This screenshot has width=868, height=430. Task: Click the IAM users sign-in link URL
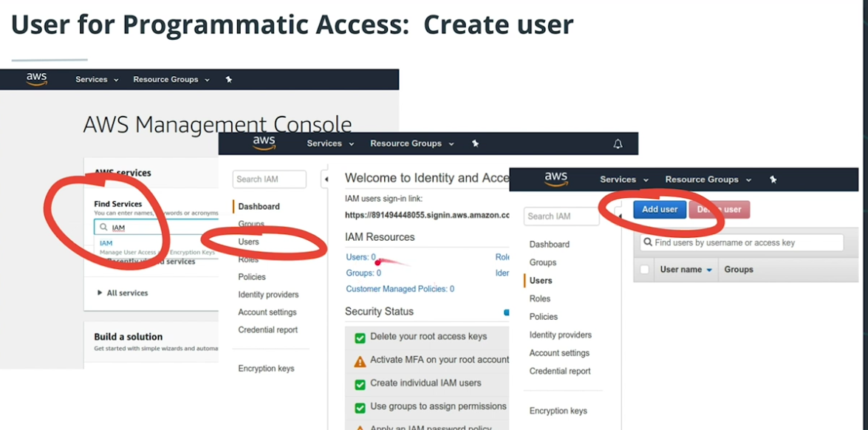pos(427,215)
